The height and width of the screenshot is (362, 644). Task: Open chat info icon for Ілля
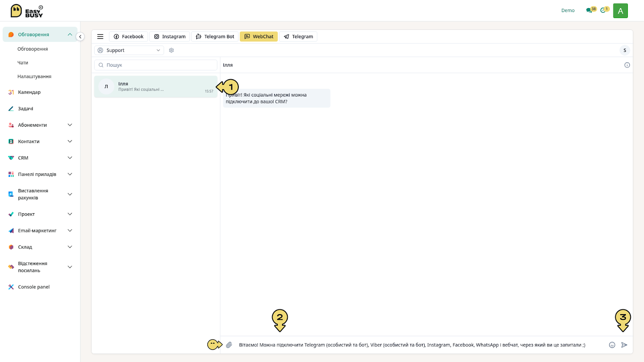[627, 65]
